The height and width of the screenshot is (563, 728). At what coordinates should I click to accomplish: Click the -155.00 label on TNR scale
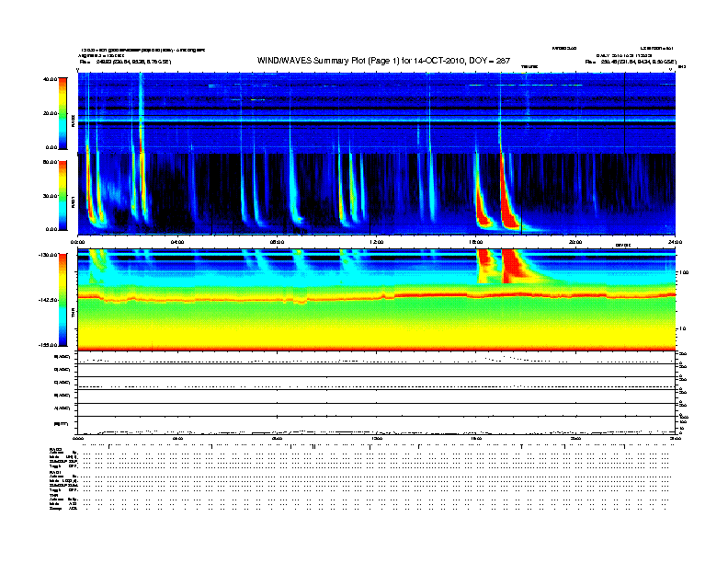[x=49, y=345]
